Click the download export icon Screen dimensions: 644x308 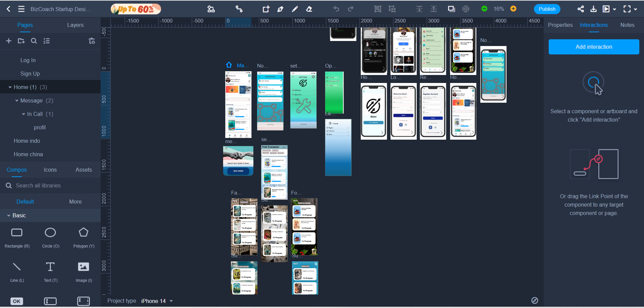tap(593, 9)
